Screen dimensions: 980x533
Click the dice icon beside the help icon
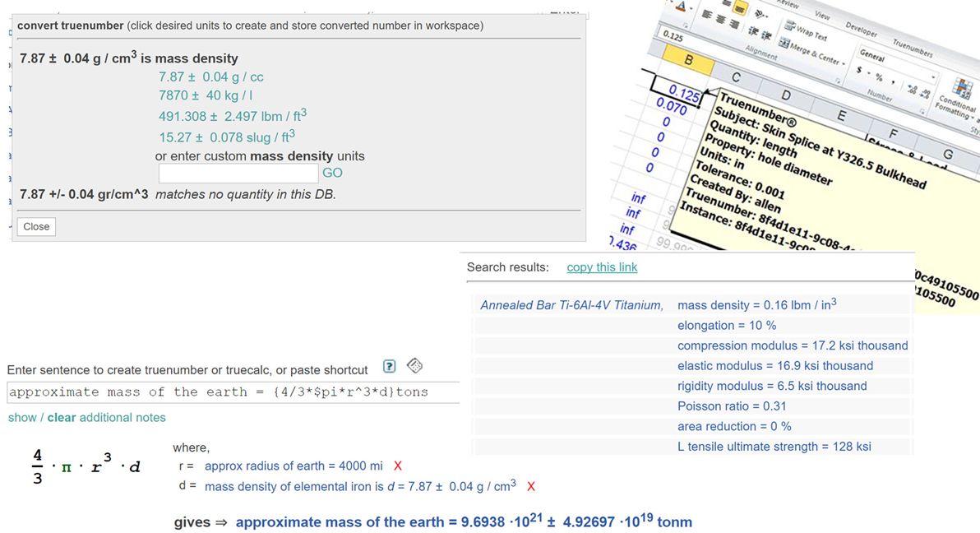(x=414, y=365)
